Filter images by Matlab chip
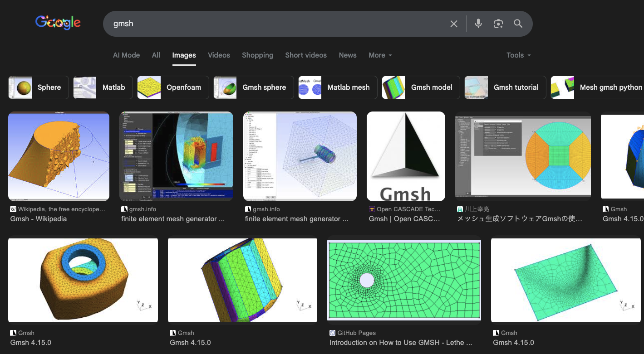 (103, 87)
